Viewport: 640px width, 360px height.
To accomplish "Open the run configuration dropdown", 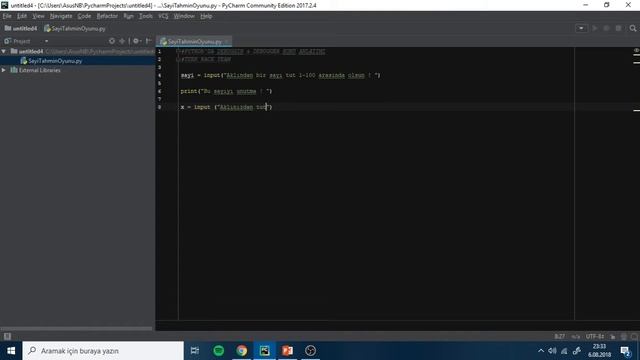I will [581, 28].
